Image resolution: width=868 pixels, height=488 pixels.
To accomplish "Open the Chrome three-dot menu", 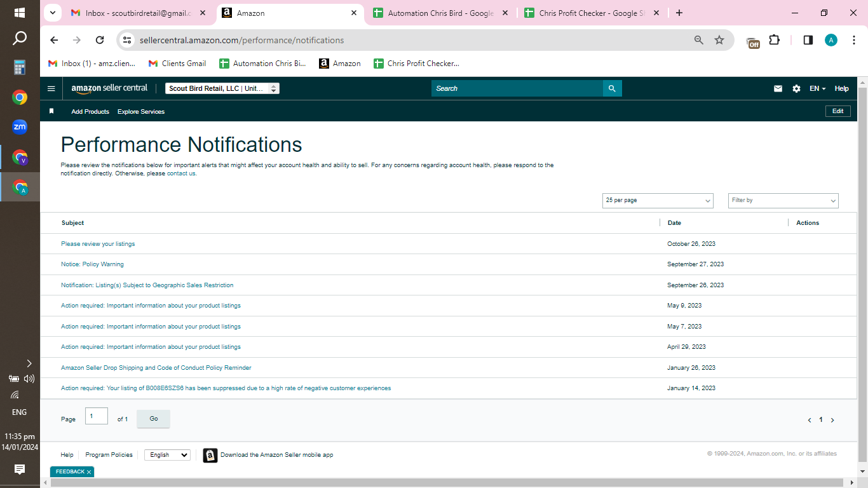I will 854,40.
